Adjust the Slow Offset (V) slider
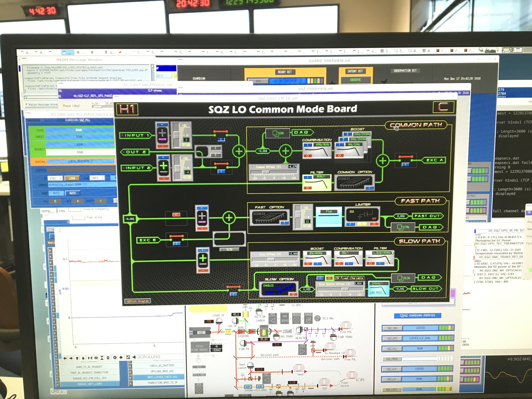 (275, 259)
